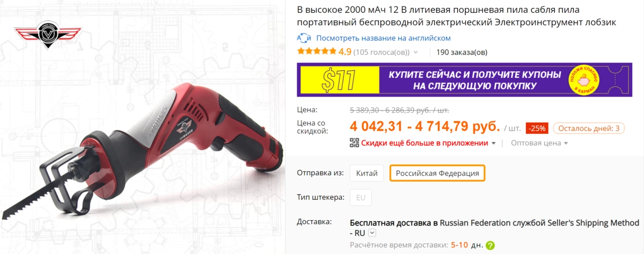Click the red -25% discount badge

[537, 128]
